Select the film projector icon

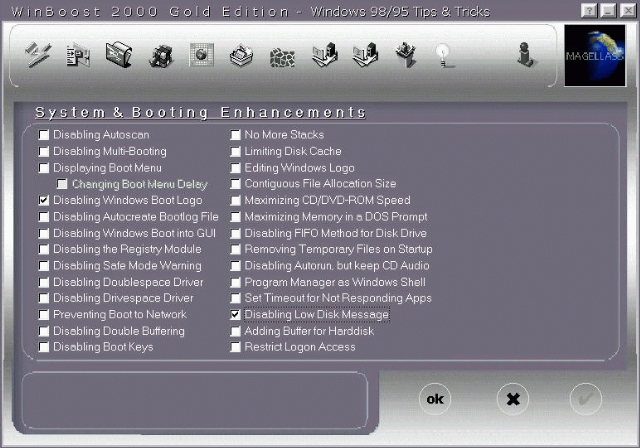(x=161, y=55)
